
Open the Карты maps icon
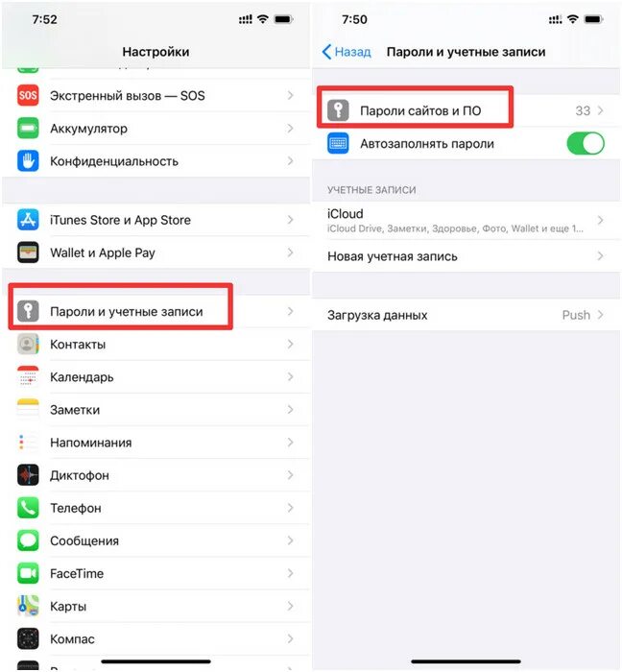(28, 606)
